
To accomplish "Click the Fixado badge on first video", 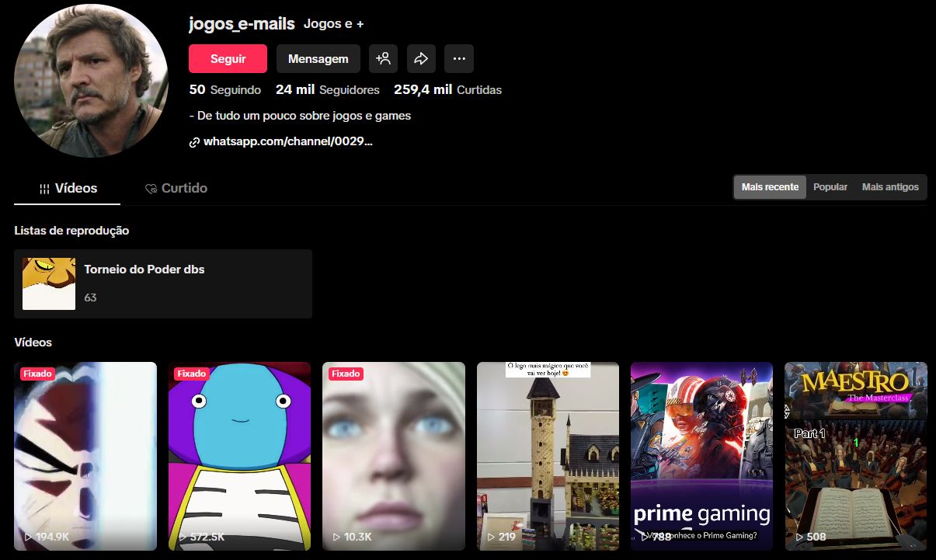I will pyautogui.click(x=37, y=374).
